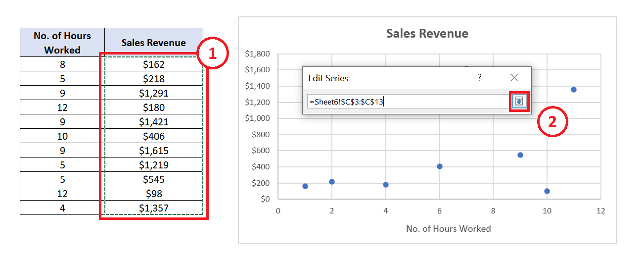
Task: Close the Edit Series dialog
Action: pos(514,78)
